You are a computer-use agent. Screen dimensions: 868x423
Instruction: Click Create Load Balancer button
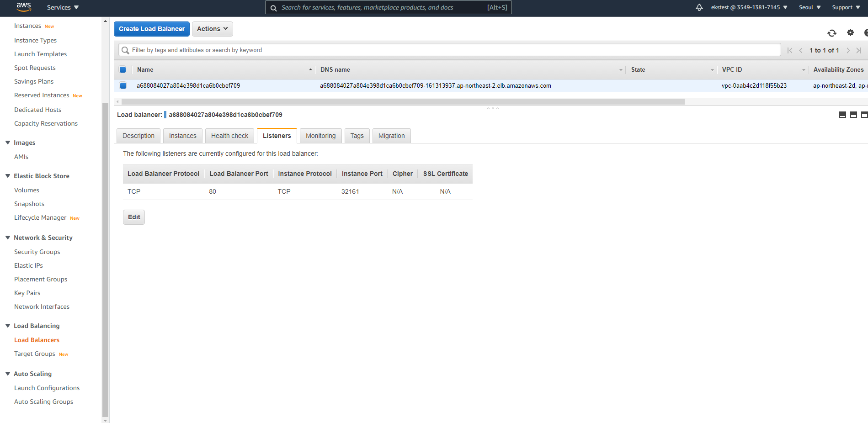[x=152, y=29]
